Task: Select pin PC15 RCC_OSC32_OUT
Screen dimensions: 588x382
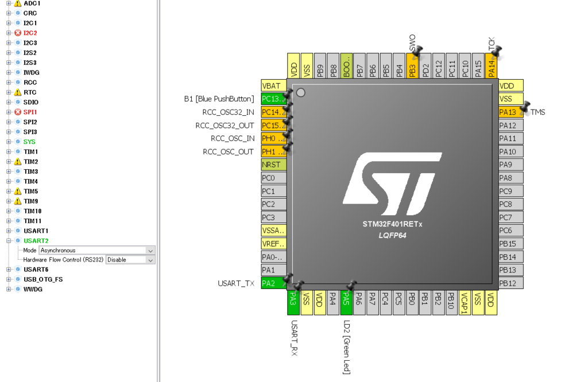Action: click(274, 126)
